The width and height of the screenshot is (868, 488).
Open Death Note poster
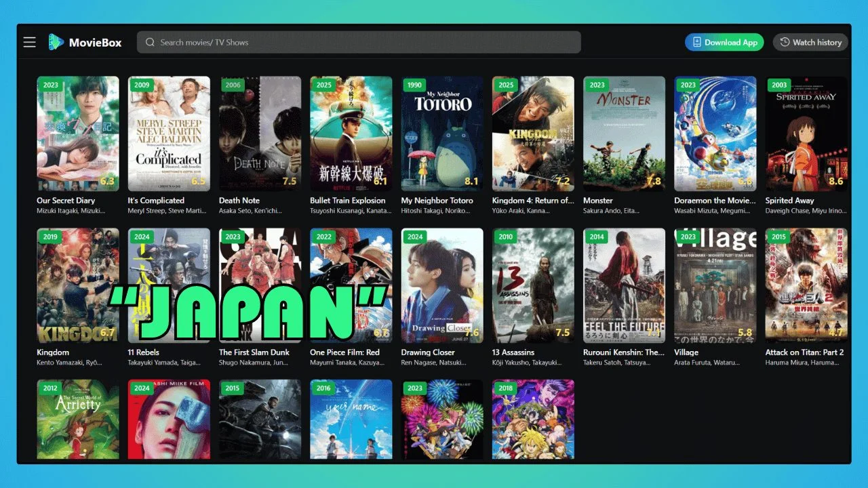coord(260,134)
